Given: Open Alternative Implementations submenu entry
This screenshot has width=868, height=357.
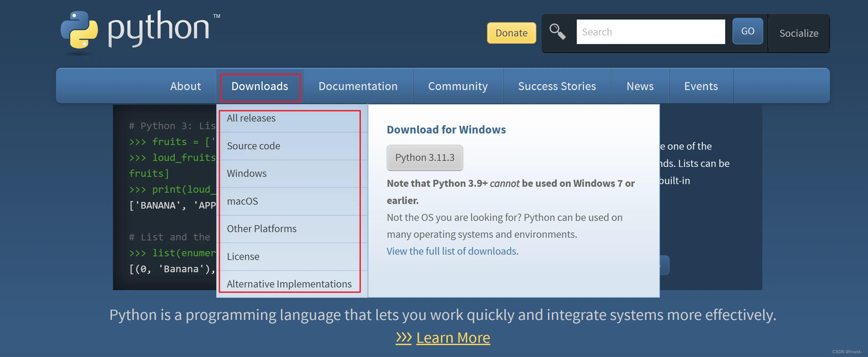Looking at the screenshot, I should pos(292,284).
